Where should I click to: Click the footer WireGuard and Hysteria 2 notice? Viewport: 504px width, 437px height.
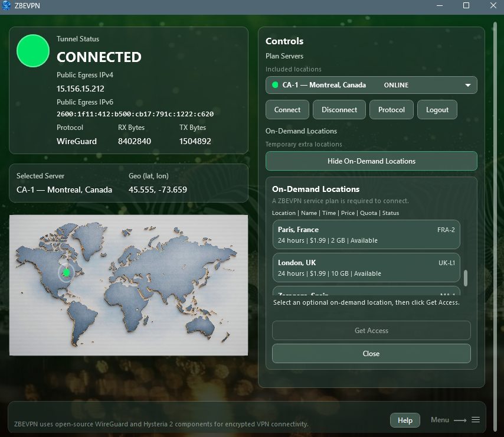point(161,424)
